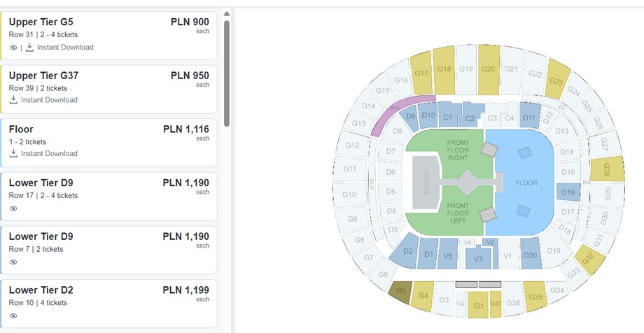Select the blue FLOOR area on the seat map
Image resolution: width=644 pixels, height=333 pixels.
(526, 183)
